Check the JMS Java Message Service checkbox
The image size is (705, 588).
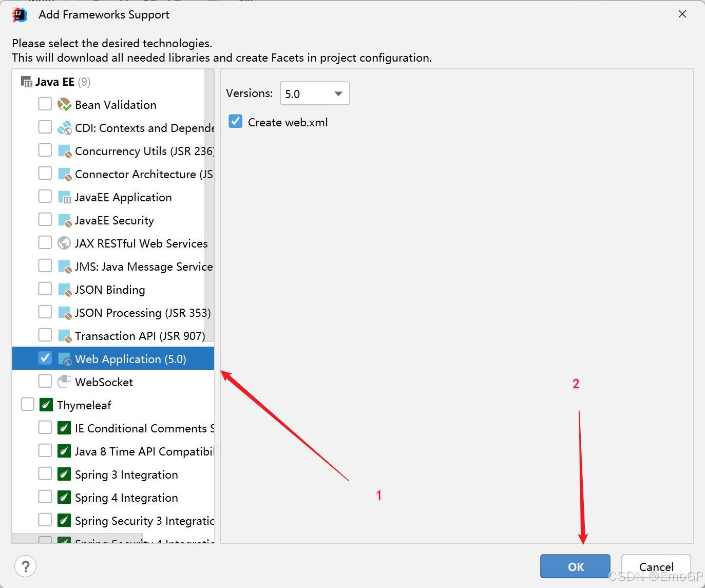point(45,265)
